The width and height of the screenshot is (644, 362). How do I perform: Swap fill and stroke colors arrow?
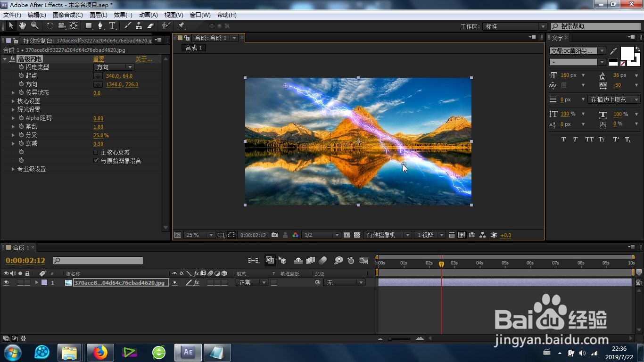pyautogui.click(x=638, y=49)
